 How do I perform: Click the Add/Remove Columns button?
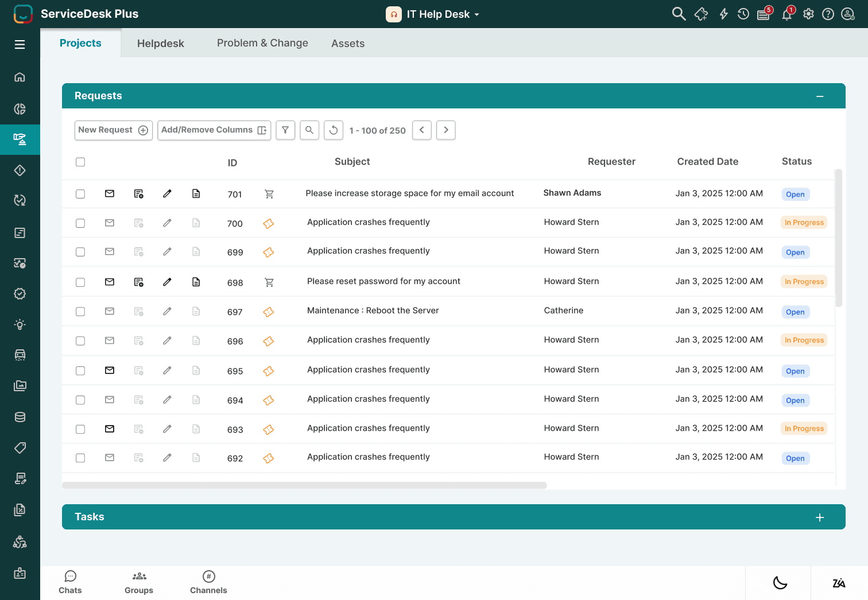tap(214, 130)
